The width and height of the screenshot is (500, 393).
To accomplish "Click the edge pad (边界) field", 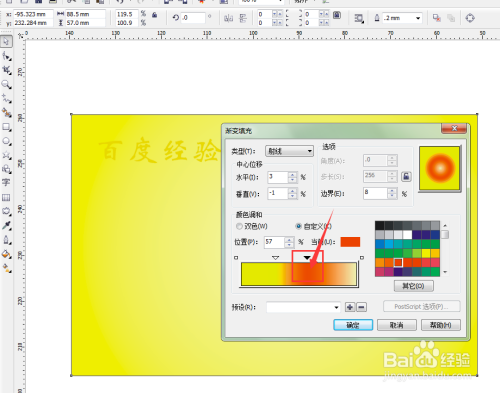I will point(375,193).
